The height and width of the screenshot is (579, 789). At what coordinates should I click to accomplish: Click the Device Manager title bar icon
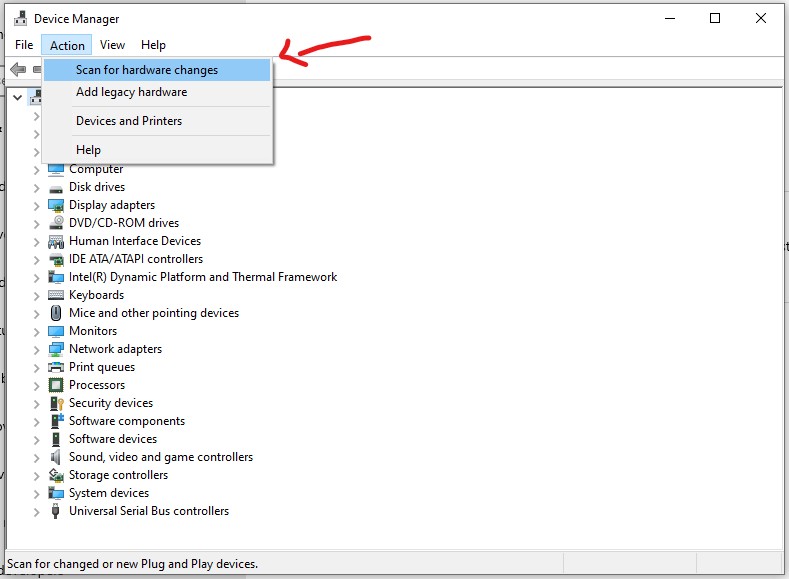tap(21, 19)
